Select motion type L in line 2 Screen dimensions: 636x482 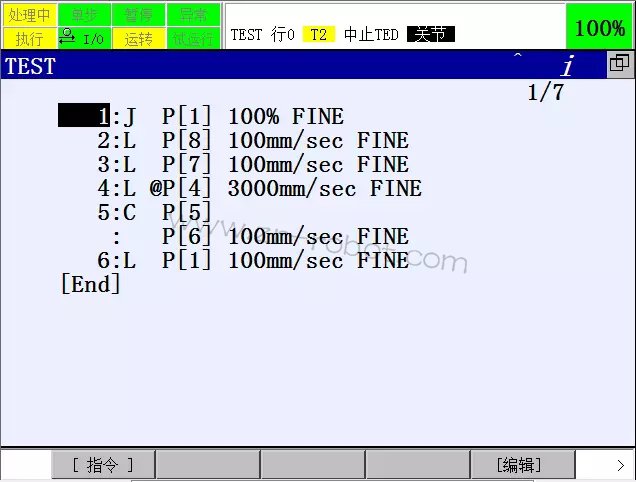129,140
